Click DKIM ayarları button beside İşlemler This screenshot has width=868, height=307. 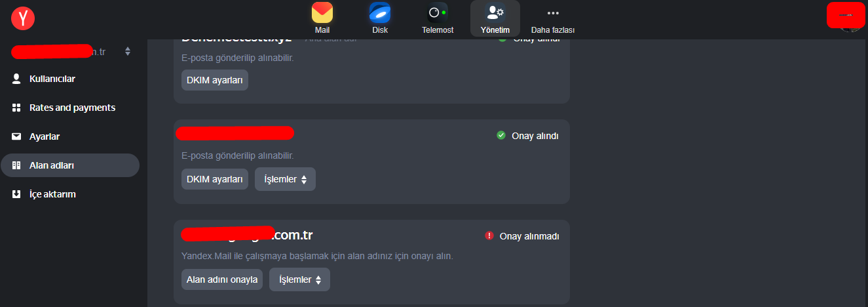click(215, 179)
